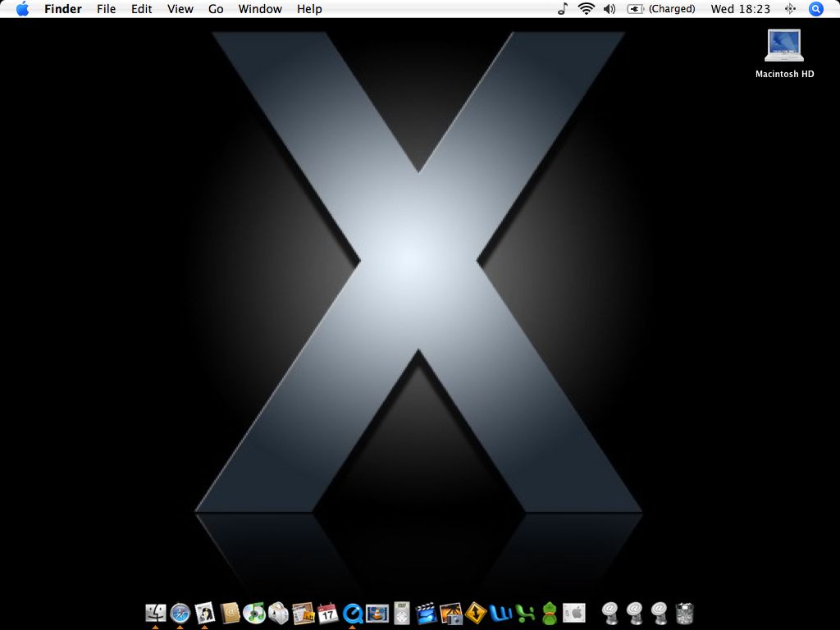
Task: Launch iTunes from the dock
Action: pyautogui.click(x=254, y=613)
